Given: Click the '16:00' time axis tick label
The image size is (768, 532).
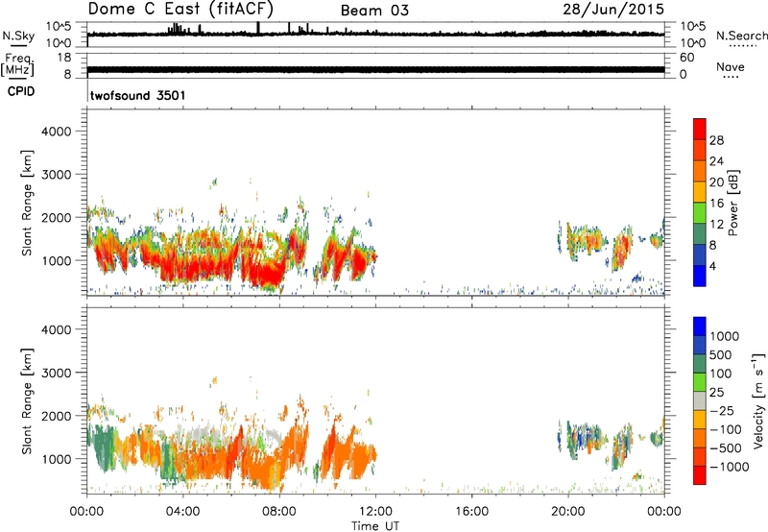Looking at the screenshot, I should point(471,512).
